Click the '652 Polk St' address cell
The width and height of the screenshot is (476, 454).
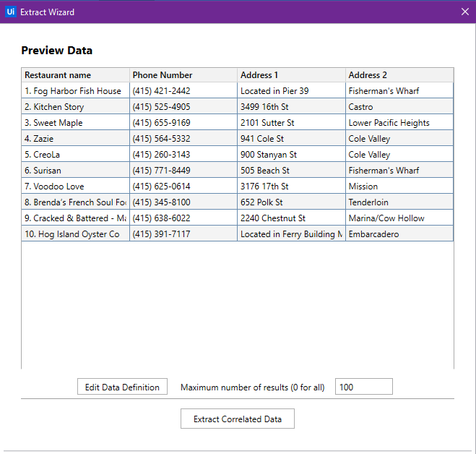(291, 202)
